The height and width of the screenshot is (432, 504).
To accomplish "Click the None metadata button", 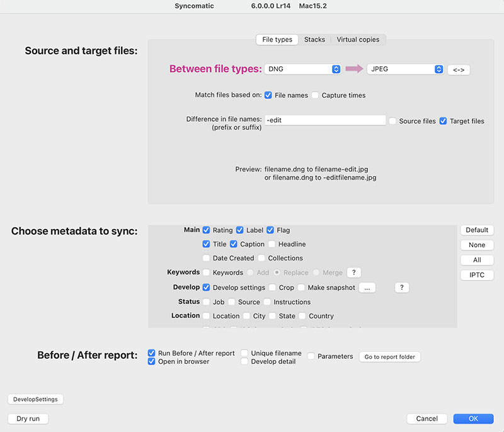I will [x=477, y=245].
